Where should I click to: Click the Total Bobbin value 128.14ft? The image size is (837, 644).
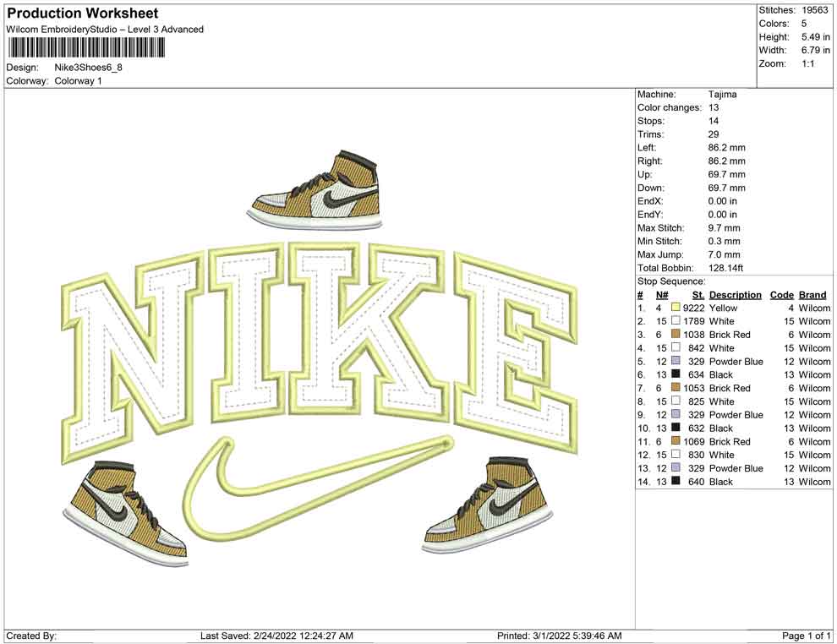[725, 267]
